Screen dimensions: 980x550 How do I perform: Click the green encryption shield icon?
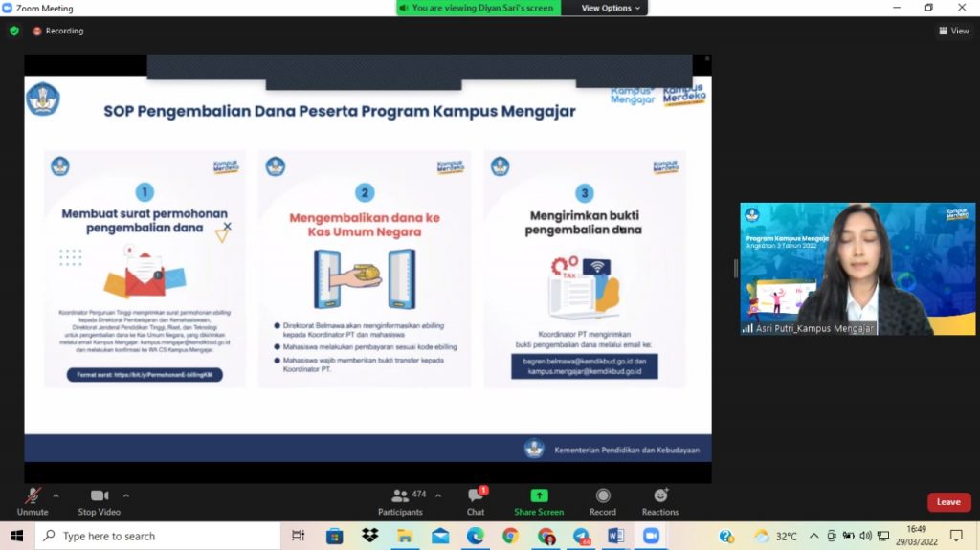(x=14, y=31)
